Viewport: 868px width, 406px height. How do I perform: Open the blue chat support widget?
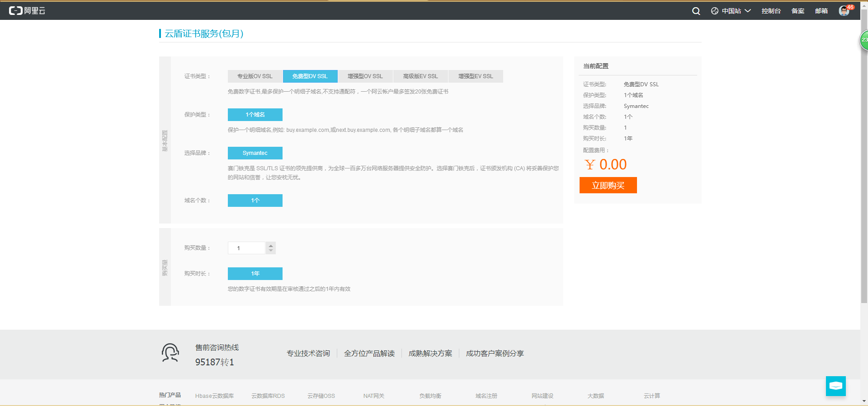coord(835,386)
